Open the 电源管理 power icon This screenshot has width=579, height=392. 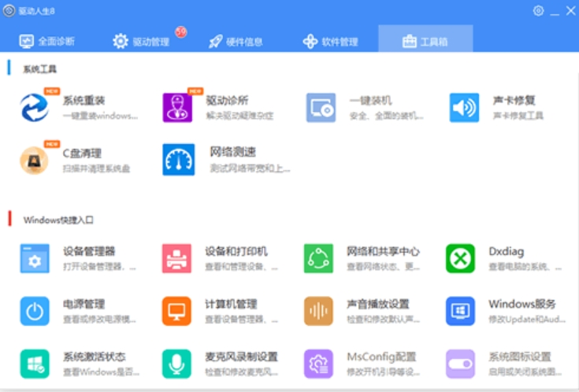pos(35,311)
